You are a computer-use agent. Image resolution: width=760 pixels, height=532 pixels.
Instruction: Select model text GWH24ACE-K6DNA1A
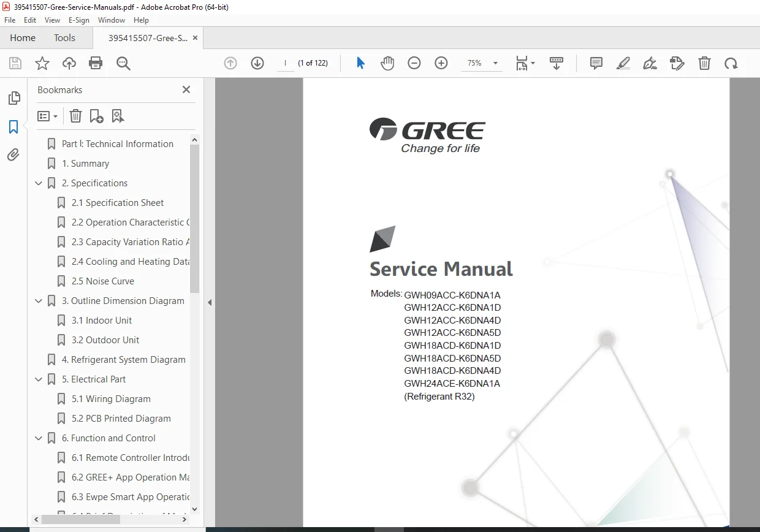[452, 384]
